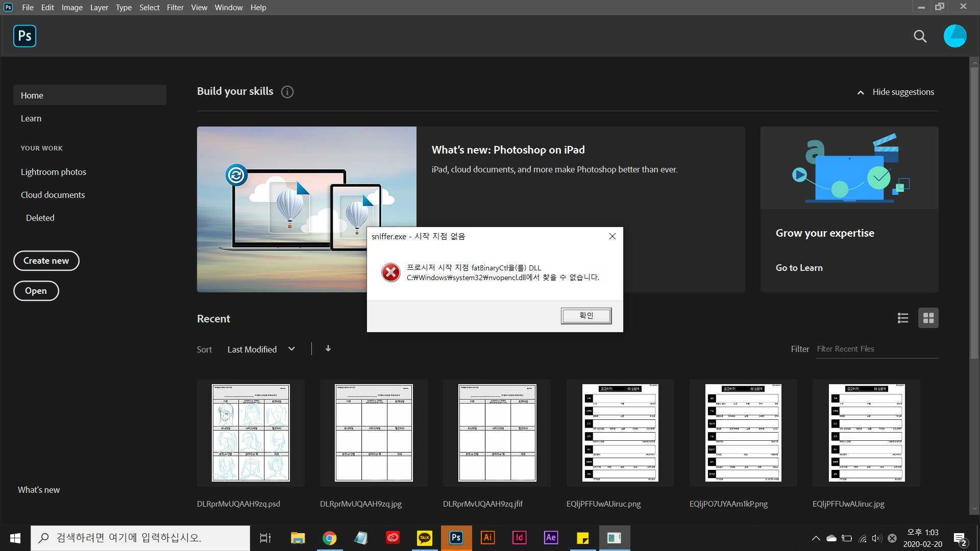The image size is (980, 551).
Task: Open the Filter menu
Action: [175, 8]
